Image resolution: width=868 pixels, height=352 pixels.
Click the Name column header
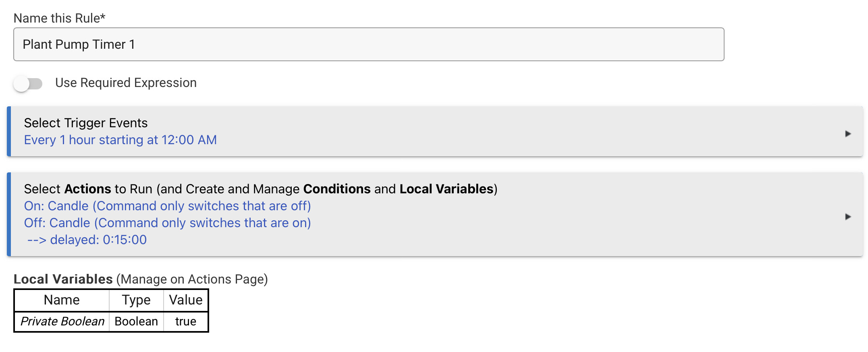coord(62,300)
